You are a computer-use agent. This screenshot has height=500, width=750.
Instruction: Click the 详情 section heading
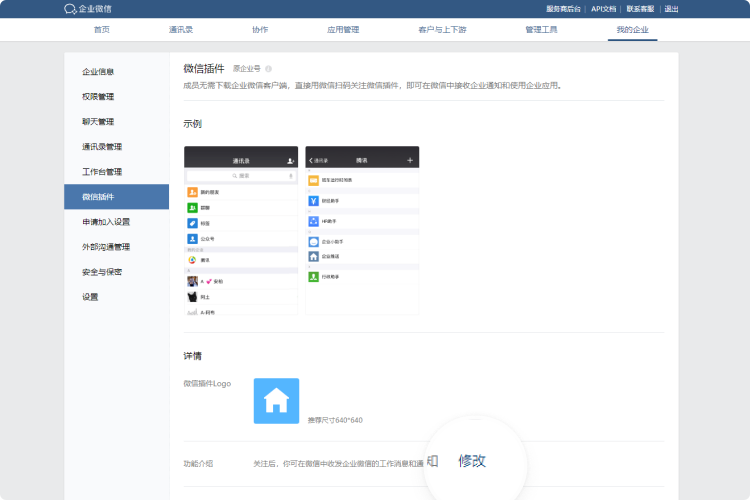point(192,356)
